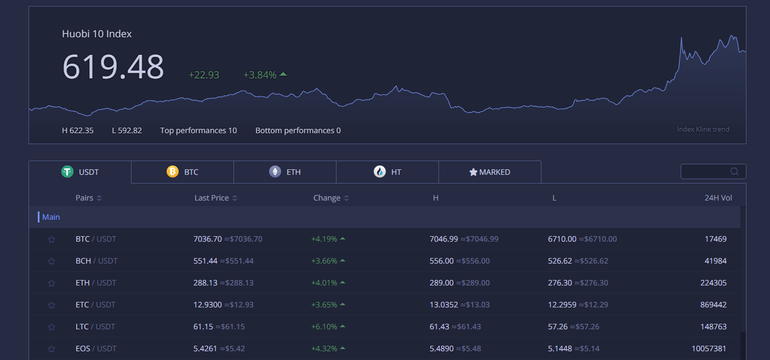Switch to the HT market tab

(x=387, y=172)
